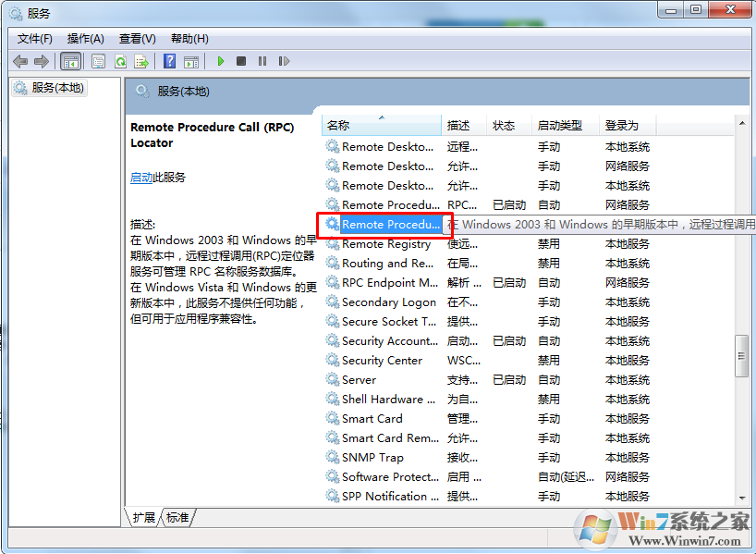This screenshot has width=756, height=554.
Task: Click the gear icon beside Server
Action: click(332, 380)
